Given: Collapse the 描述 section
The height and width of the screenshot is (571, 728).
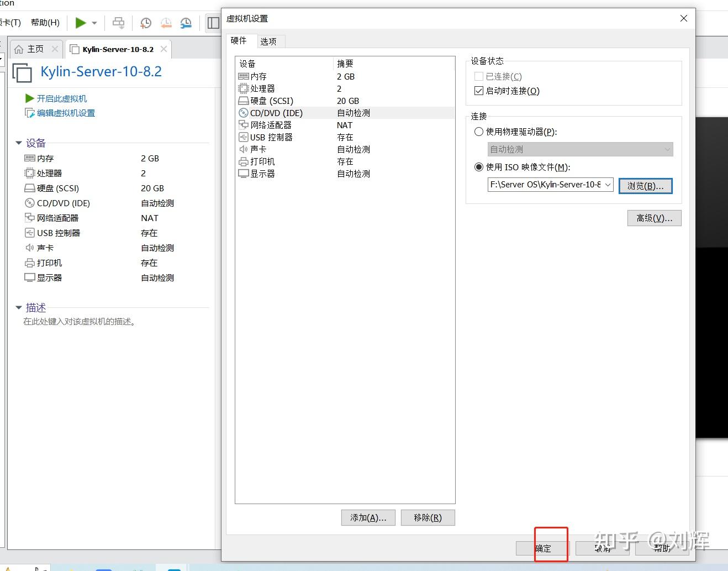Looking at the screenshot, I should coord(19,307).
